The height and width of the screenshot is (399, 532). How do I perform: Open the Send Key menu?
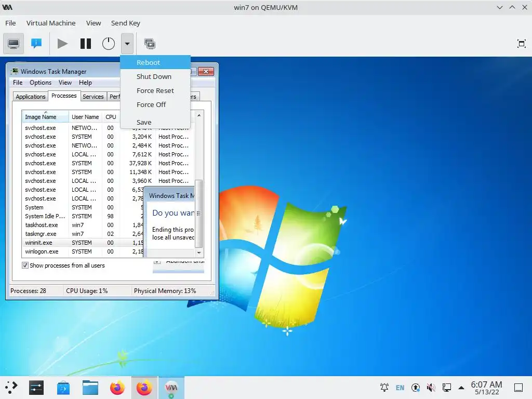click(x=126, y=23)
